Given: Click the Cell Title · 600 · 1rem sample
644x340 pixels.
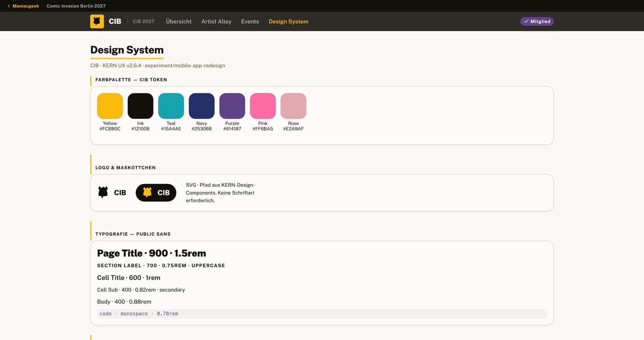Looking at the screenshot, I should click(129, 278).
